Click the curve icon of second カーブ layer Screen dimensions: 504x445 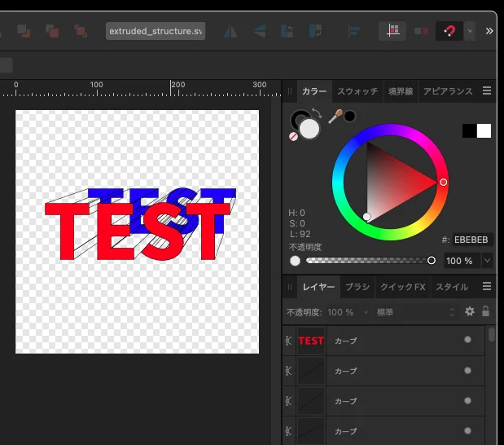[288, 371]
